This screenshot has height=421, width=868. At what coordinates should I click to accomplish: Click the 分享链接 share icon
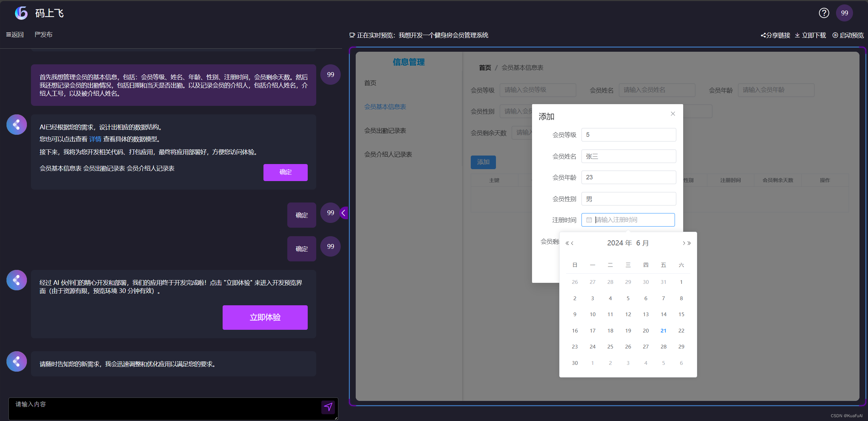[763, 35]
